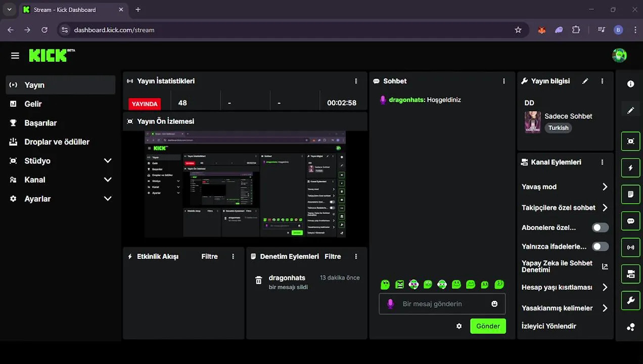The image size is (643, 364).
Task: Click dragonhats username in chat
Action: click(x=406, y=100)
